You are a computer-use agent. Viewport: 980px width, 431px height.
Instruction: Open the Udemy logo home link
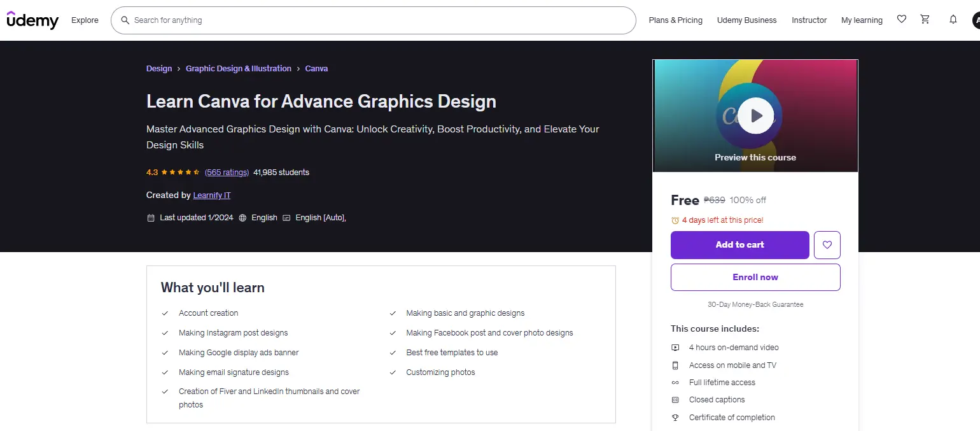32,20
